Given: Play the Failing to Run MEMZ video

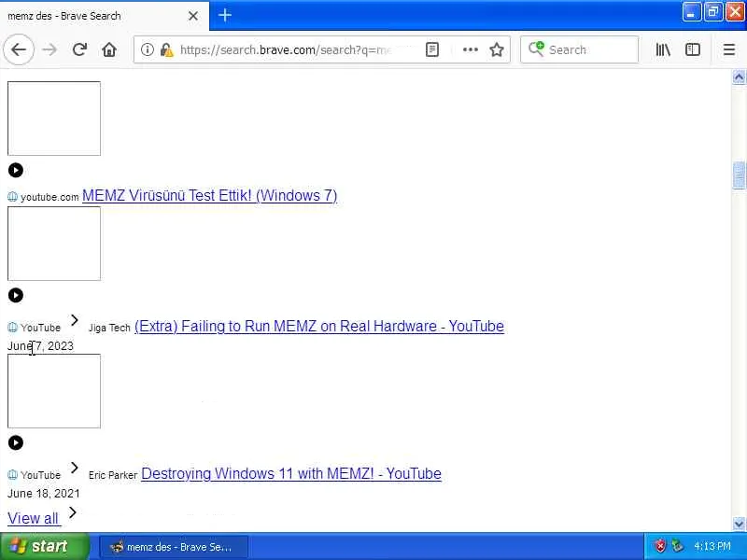Looking at the screenshot, I should click(16, 295).
